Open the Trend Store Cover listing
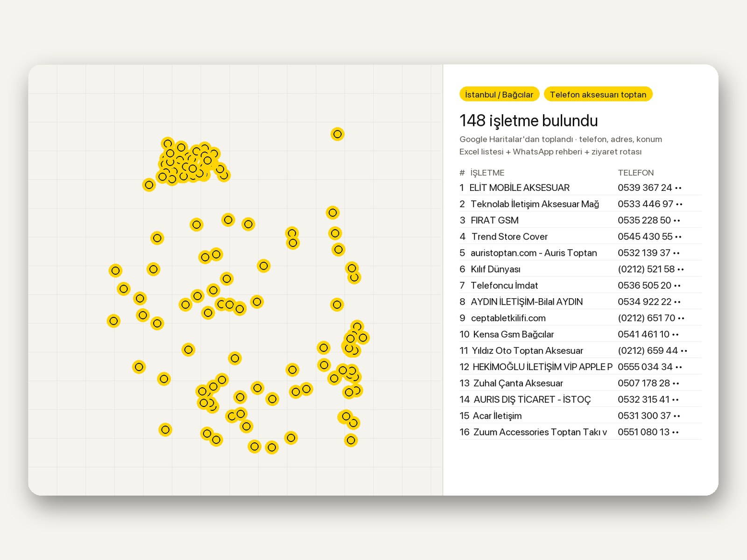Image resolution: width=747 pixels, height=560 pixels. [x=580, y=237]
